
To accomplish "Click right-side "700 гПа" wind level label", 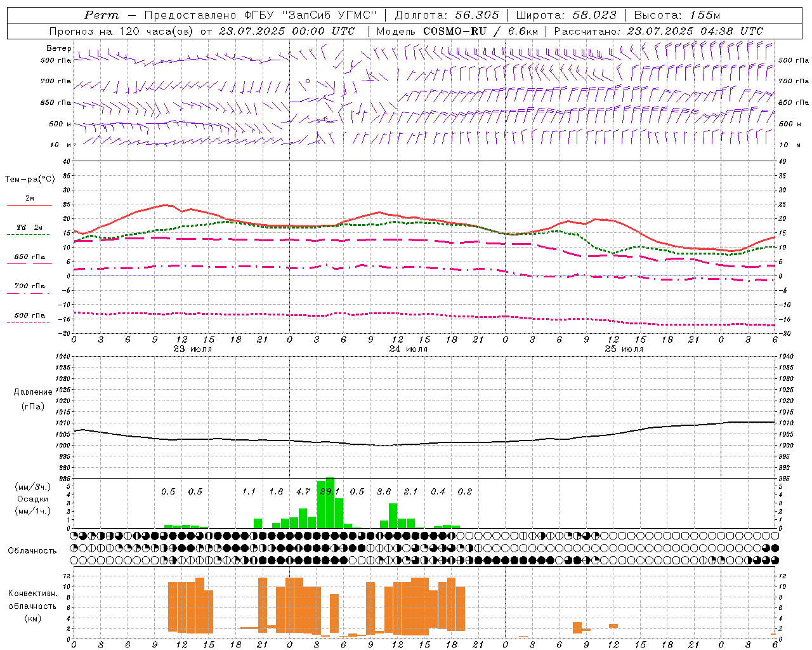I will 794,81.
